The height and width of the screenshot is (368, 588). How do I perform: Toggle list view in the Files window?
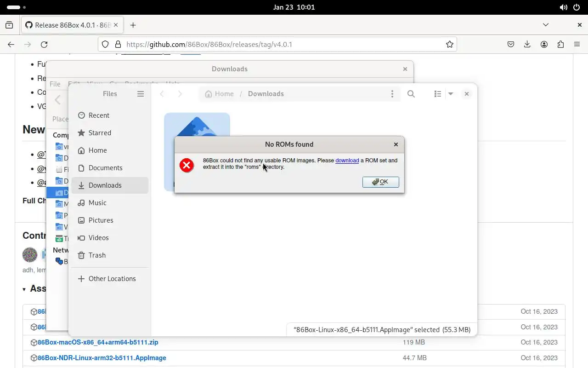tap(437, 94)
